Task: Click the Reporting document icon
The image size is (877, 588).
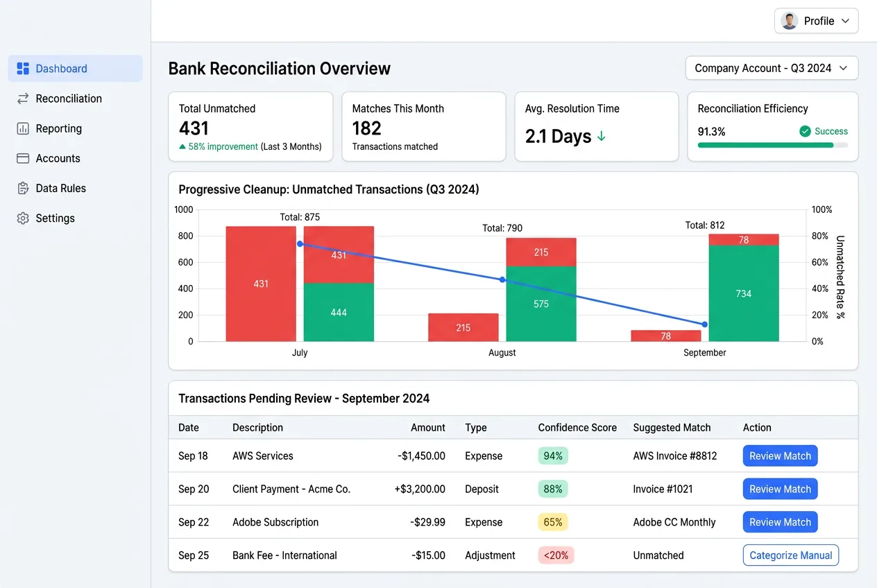Action: tap(22, 128)
